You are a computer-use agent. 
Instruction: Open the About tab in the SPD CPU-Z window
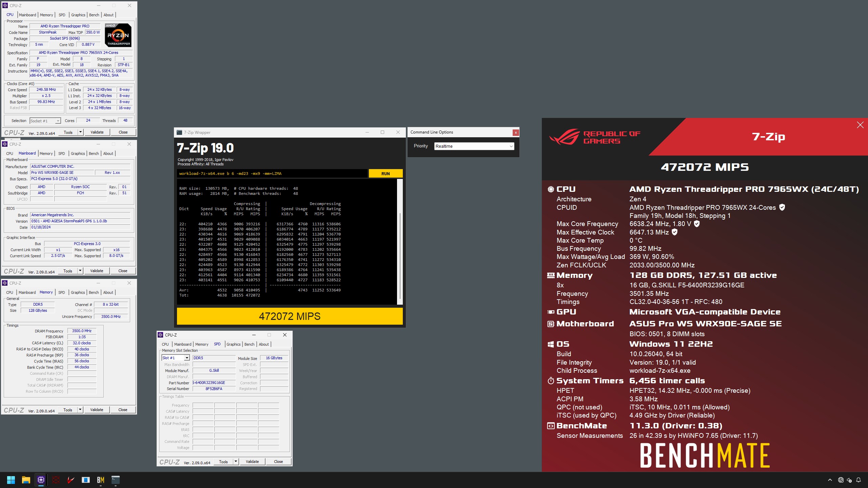click(x=264, y=344)
